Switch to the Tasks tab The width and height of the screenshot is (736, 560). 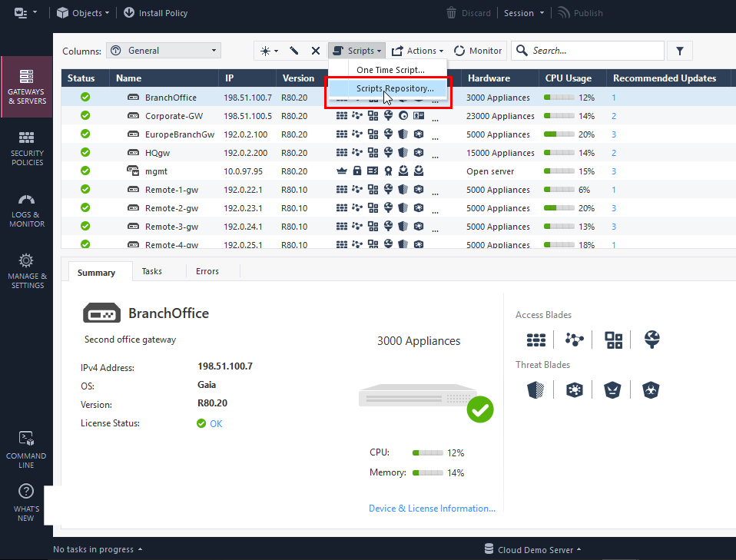click(x=151, y=271)
